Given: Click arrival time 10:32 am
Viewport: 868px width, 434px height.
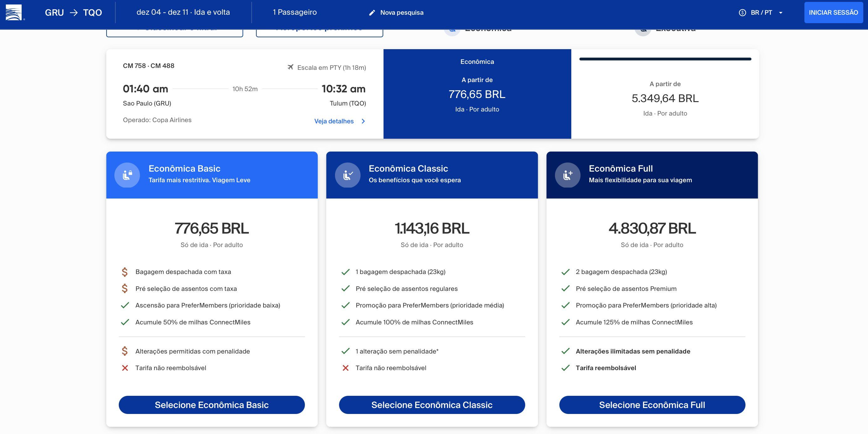Looking at the screenshot, I should pyautogui.click(x=343, y=89).
